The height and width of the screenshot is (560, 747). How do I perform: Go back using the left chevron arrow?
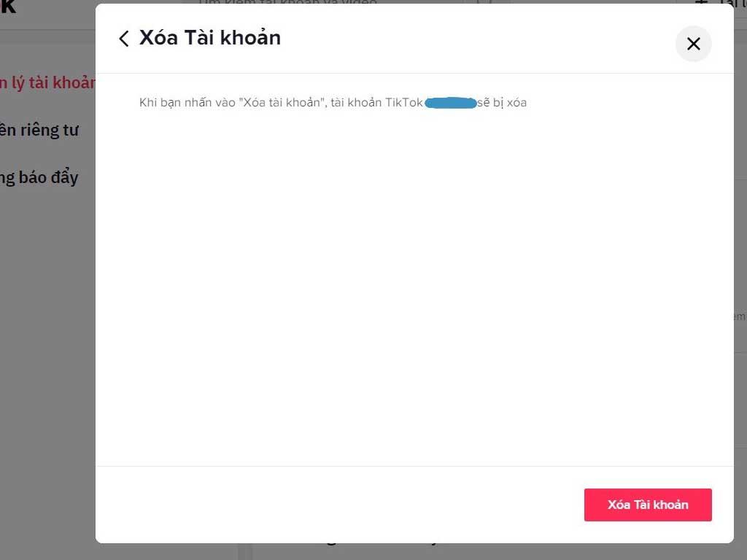click(x=124, y=39)
